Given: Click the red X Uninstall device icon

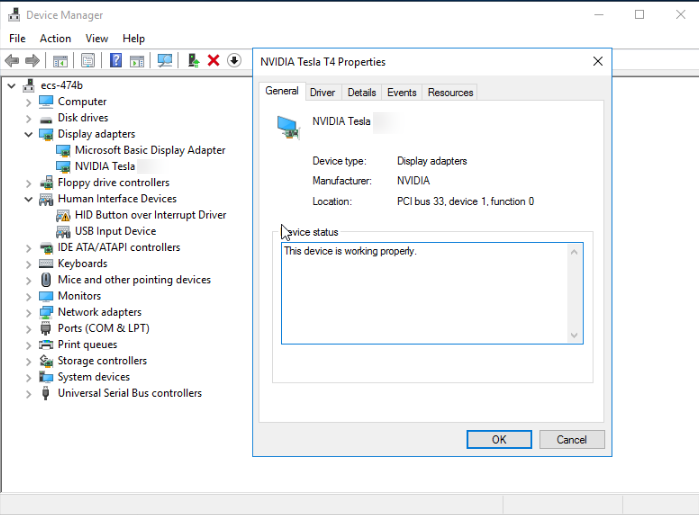Looking at the screenshot, I should [214, 60].
